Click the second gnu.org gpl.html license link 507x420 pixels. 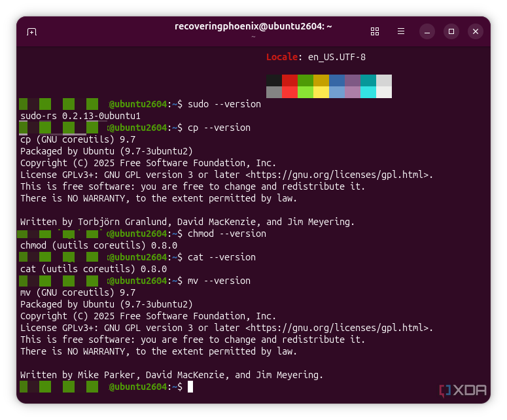[337, 328]
